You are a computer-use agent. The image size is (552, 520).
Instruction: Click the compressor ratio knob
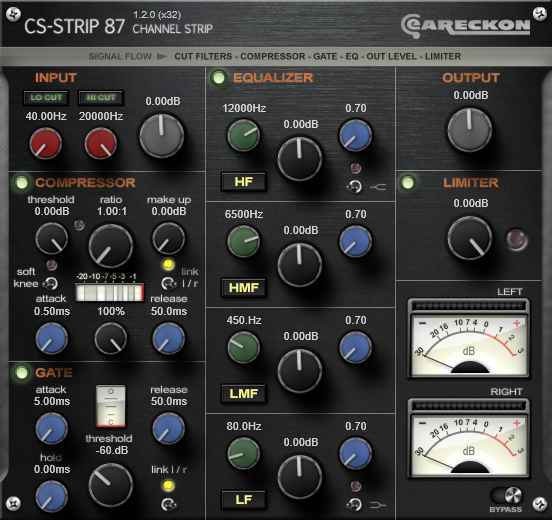tap(111, 246)
